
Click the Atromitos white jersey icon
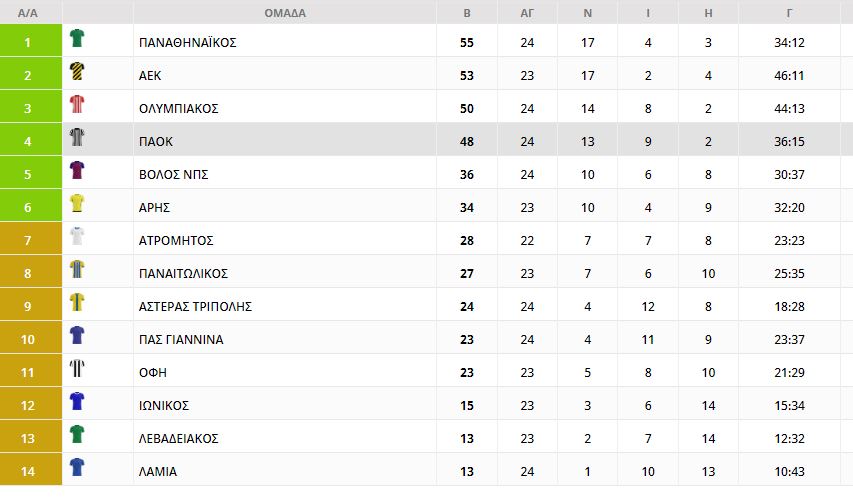[x=77, y=237]
